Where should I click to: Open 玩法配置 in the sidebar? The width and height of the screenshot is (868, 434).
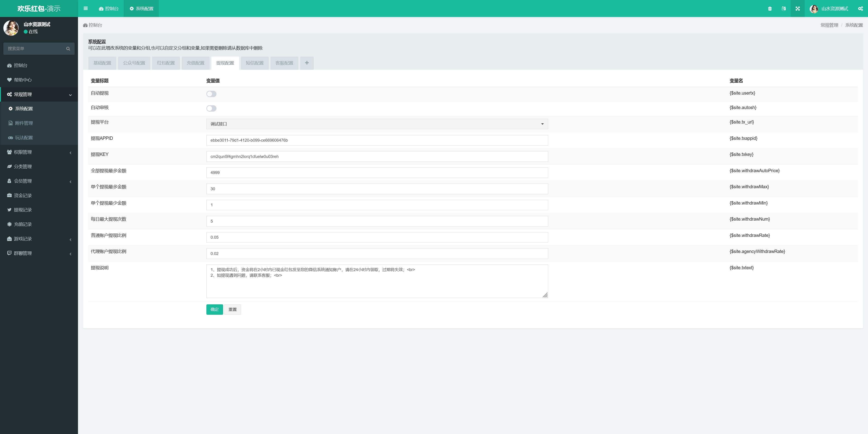24,138
